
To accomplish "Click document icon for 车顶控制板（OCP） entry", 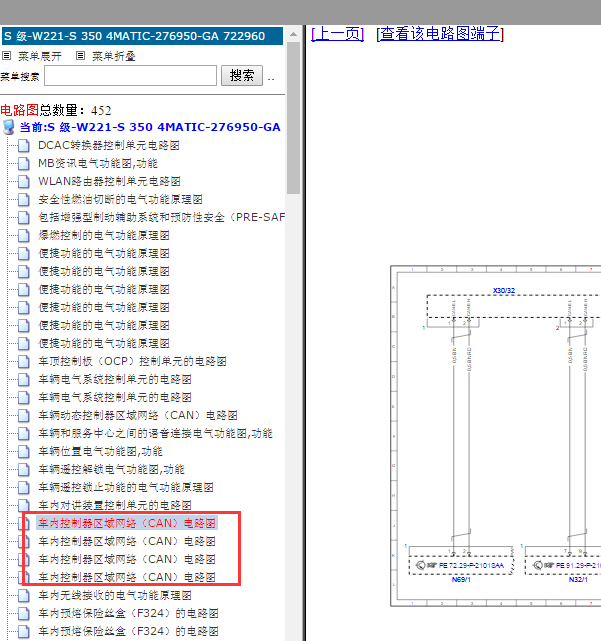I will pyautogui.click(x=24, y=361).
